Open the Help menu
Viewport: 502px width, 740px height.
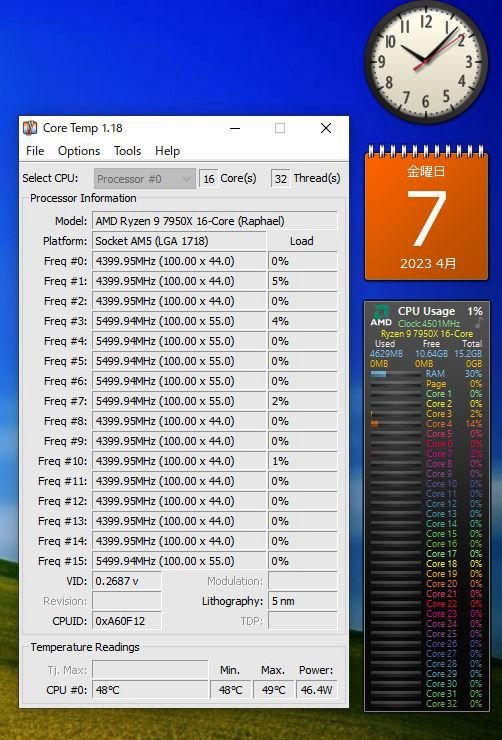[x=167, y=151]
